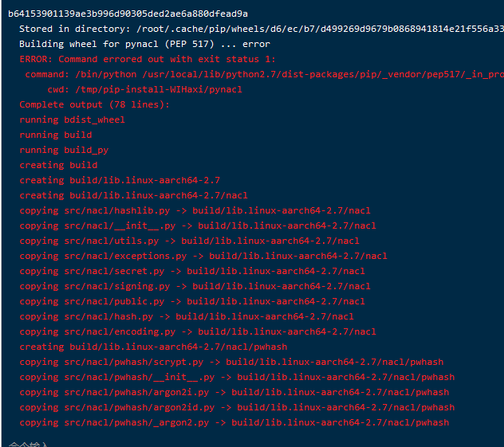504x447 pixels.
Task: Click the 'running build_py' output line
Action: pyautogui.click(x=64, y=150)
